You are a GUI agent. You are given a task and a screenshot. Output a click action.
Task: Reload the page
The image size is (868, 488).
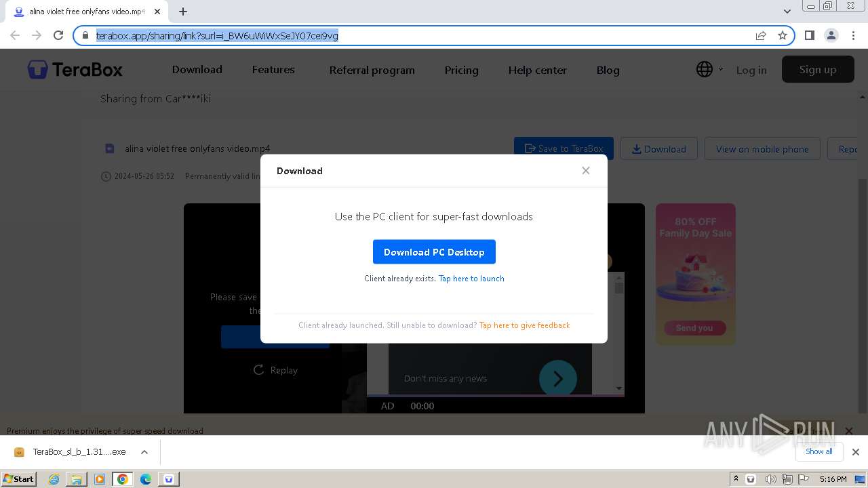[x=58, y=36]
